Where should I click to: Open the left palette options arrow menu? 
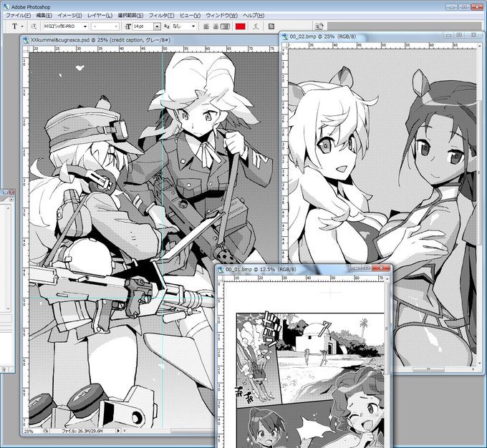(x=11, y=200)
